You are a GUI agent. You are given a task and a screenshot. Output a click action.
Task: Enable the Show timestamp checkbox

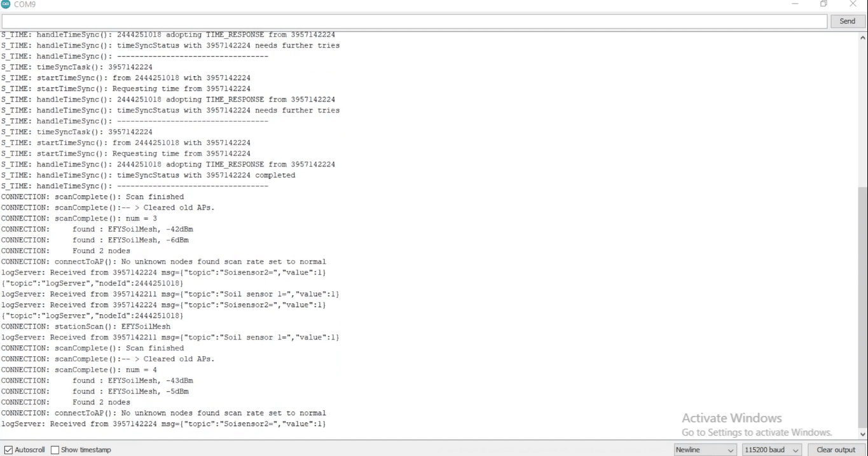(x=55, y=450)
